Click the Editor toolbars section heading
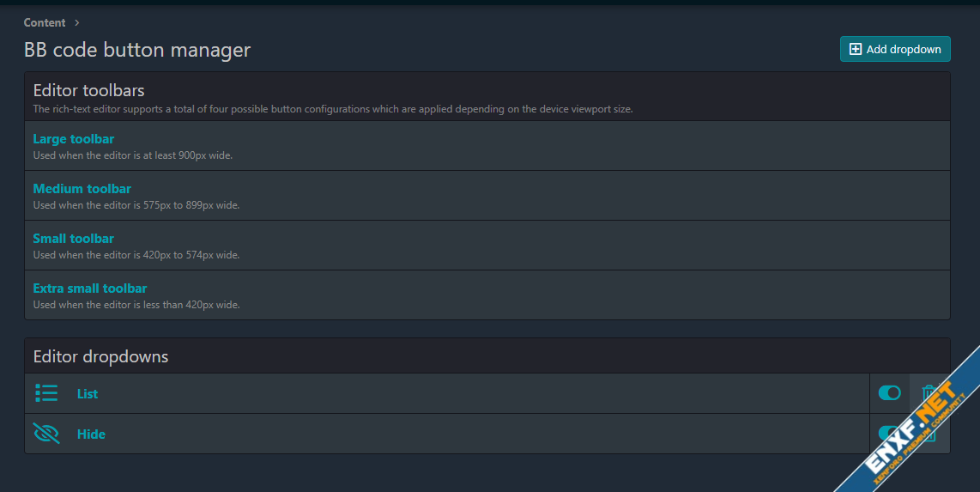 click(x=88, y=90)
